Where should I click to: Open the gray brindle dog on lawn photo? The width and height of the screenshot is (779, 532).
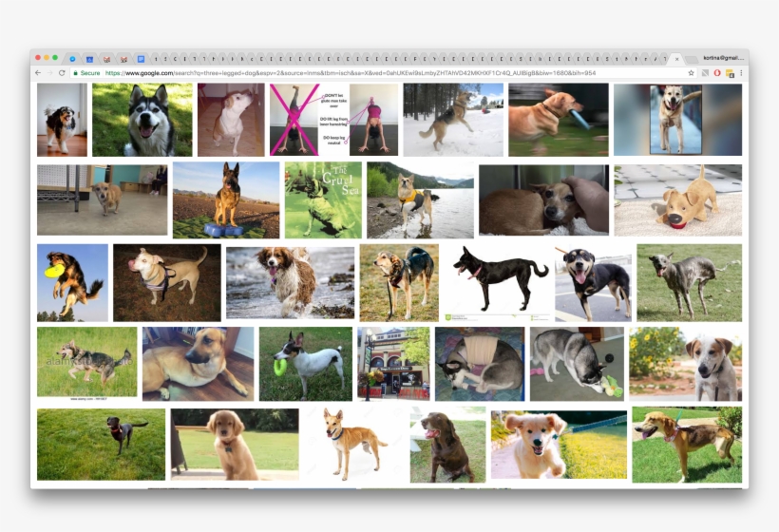tap(690, 283)
